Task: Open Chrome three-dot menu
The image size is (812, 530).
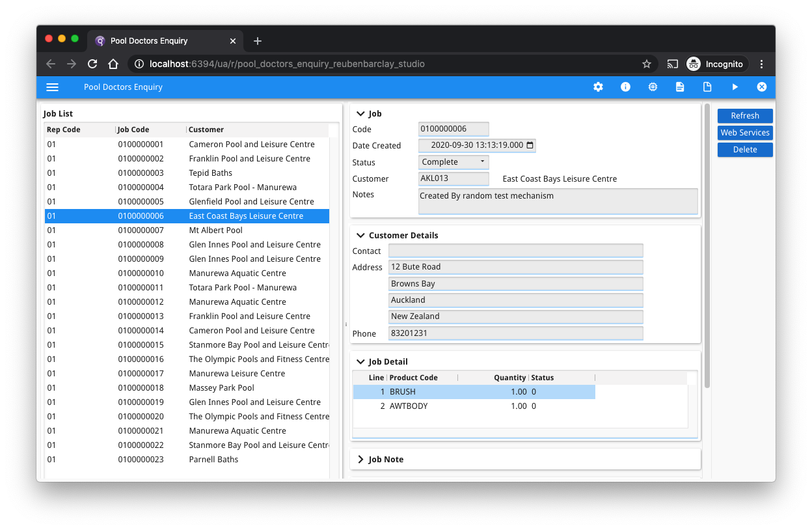Action: [762, 64]
